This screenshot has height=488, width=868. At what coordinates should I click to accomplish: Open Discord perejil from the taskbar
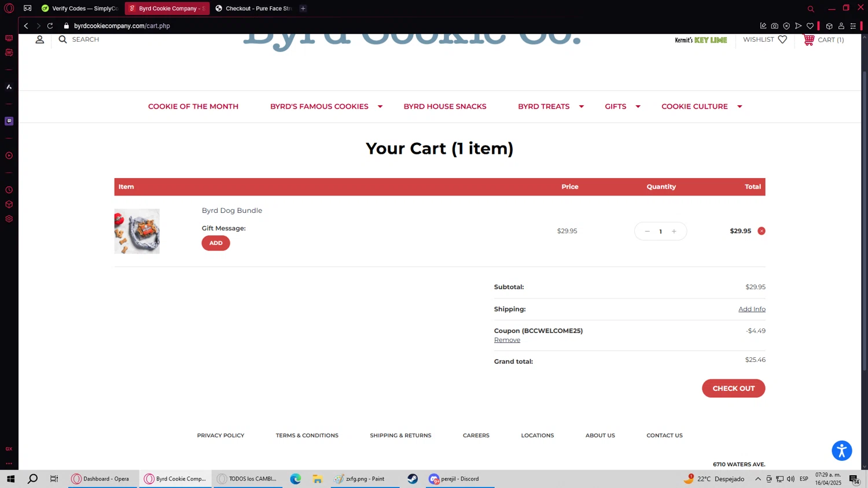(x=459, y=479)
